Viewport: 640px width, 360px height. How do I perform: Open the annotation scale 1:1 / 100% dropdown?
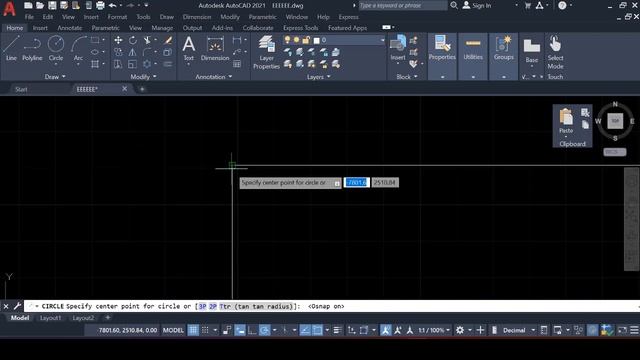coord(434,330)
